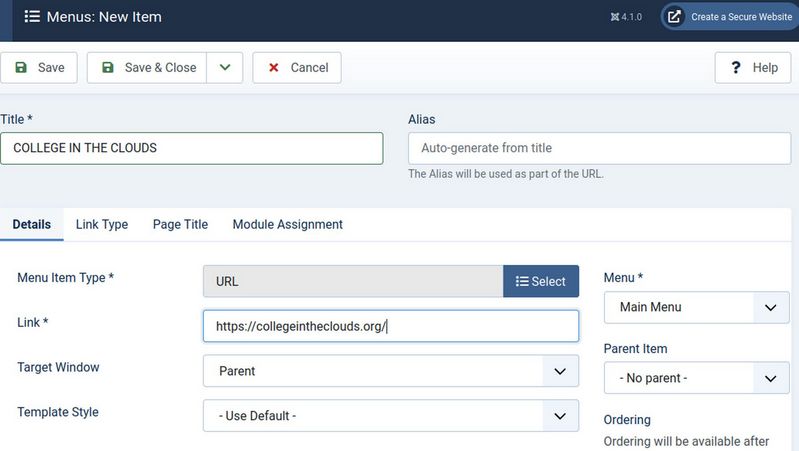Go to the Page Title tab
The image size is (799, 451).
180,224
